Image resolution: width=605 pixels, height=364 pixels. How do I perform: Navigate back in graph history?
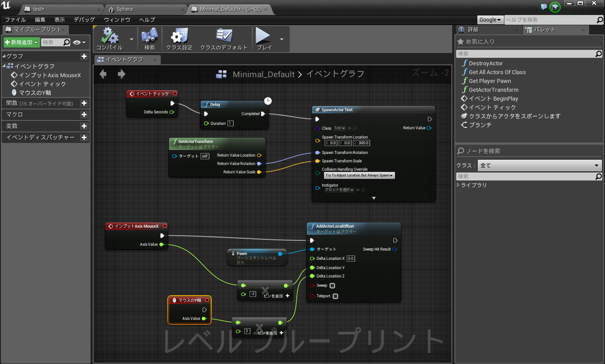(x=103, y=74)
